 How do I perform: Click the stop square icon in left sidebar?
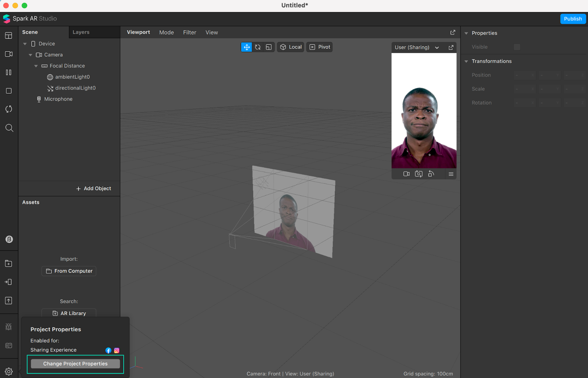click(9, 91)
